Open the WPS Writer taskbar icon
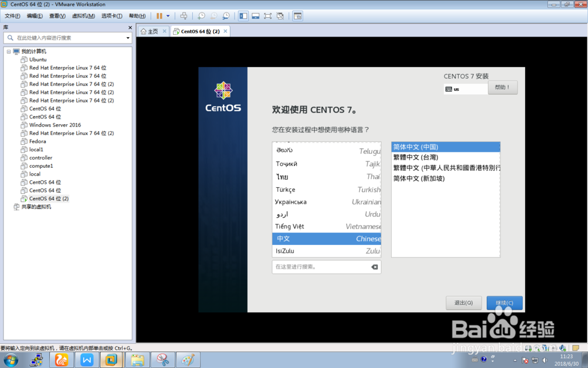The width and height of the screenshot is (588, 368). (86, 360)
